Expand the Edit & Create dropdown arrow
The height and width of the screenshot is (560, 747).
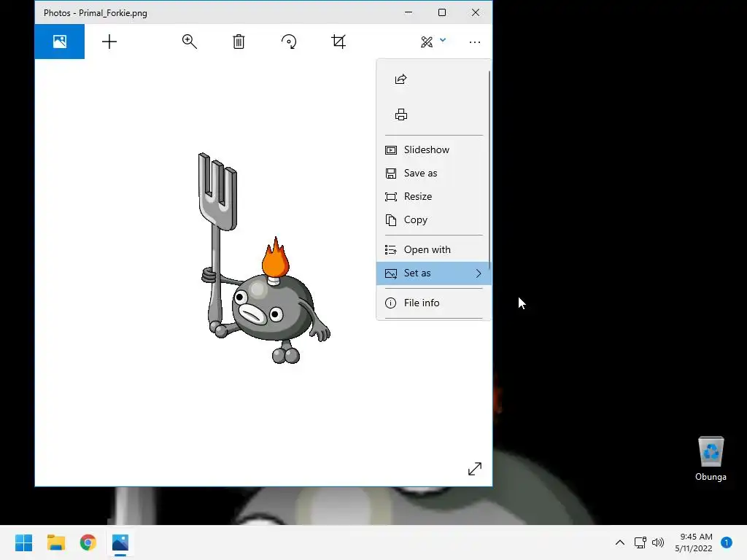coord(443,40)
